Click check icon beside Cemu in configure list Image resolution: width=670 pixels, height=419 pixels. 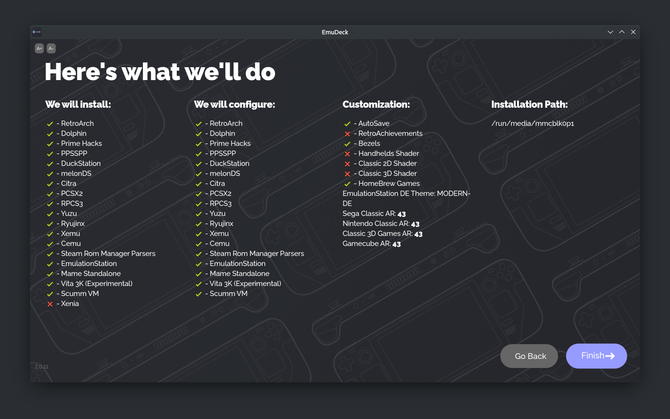coord(199,244)
